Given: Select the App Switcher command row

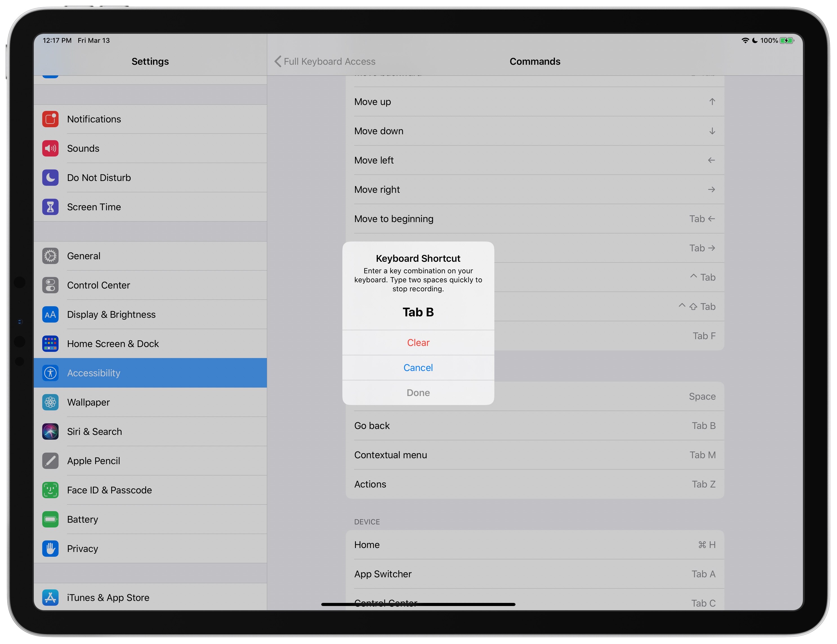Looking at the screenshot, I should (x=535, y=574).
